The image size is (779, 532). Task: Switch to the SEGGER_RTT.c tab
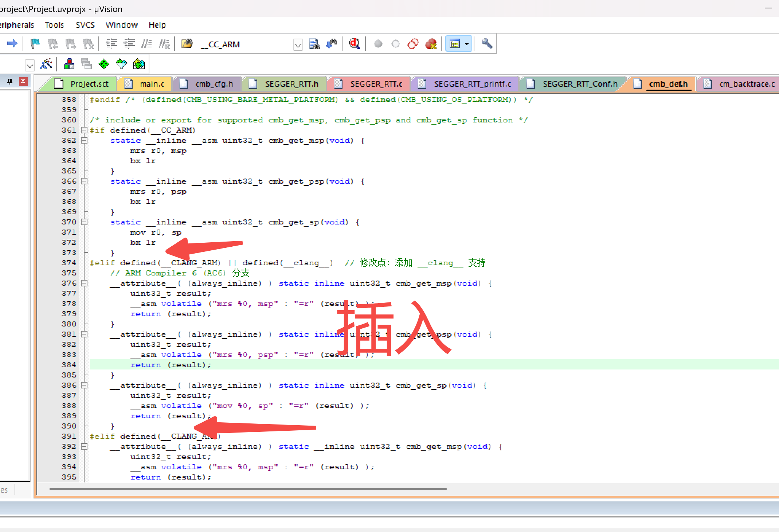376,83
